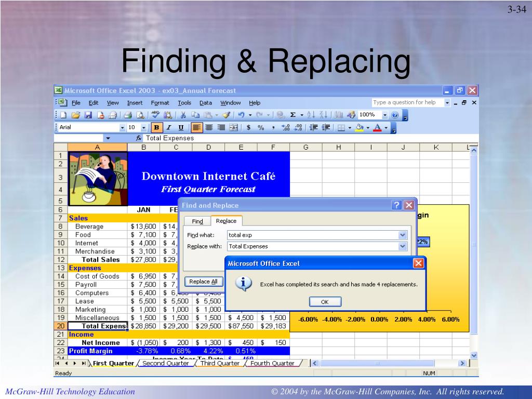Click the horizontal scrollbar right arrow
This screenshot has width=532, height=399.
point(462,363)
